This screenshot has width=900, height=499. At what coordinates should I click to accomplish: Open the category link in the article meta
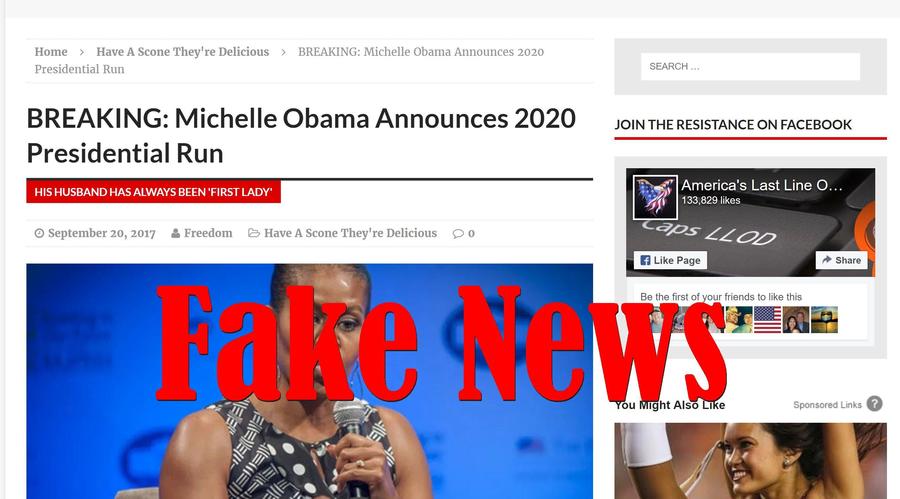pyautogui.click(x=350, y=233)
